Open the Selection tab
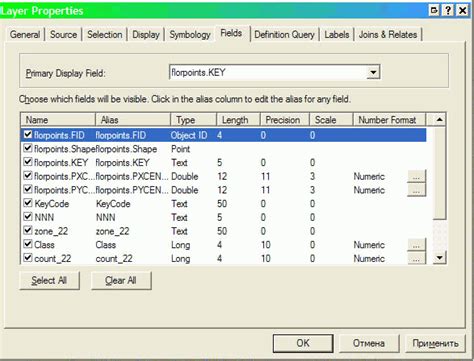The image size is (474, 361). pyautogui.click(x=105, y=34)
